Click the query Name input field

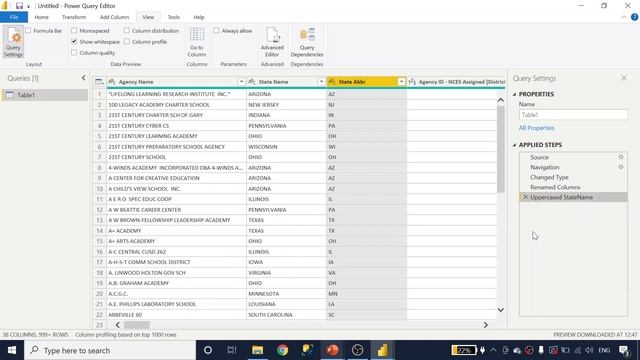pyautogui.click(x=573, y=115)
